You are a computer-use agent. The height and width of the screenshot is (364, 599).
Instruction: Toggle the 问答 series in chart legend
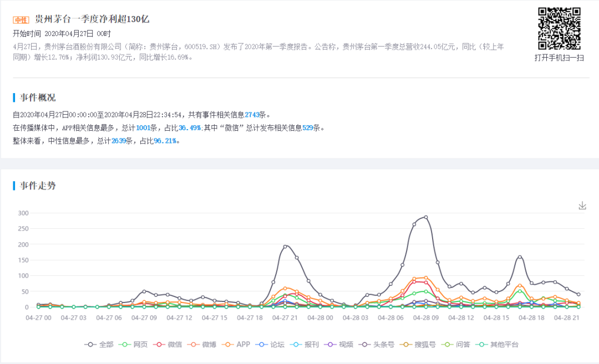point(456,345)
